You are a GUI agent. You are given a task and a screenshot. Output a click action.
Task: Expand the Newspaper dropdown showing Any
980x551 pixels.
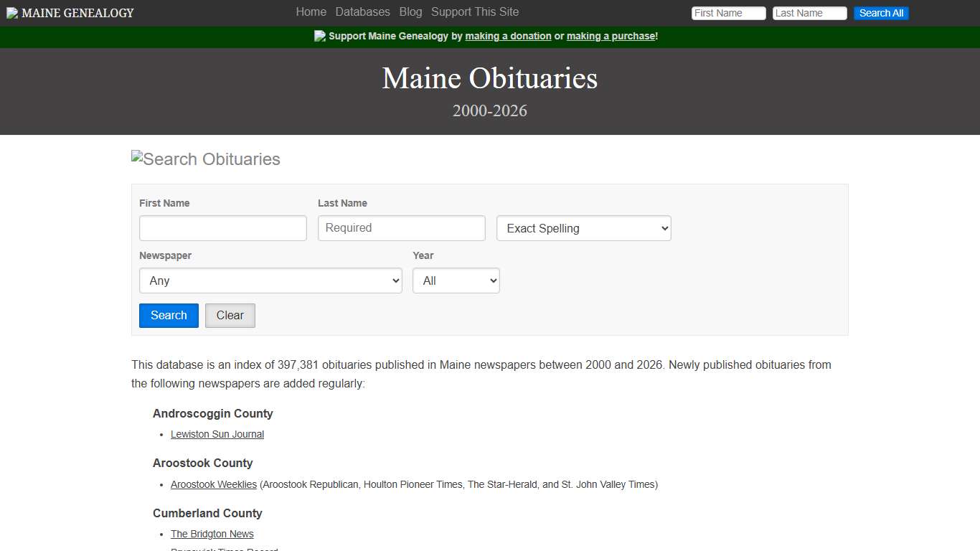pyautogui.click(x=270, y=281)
